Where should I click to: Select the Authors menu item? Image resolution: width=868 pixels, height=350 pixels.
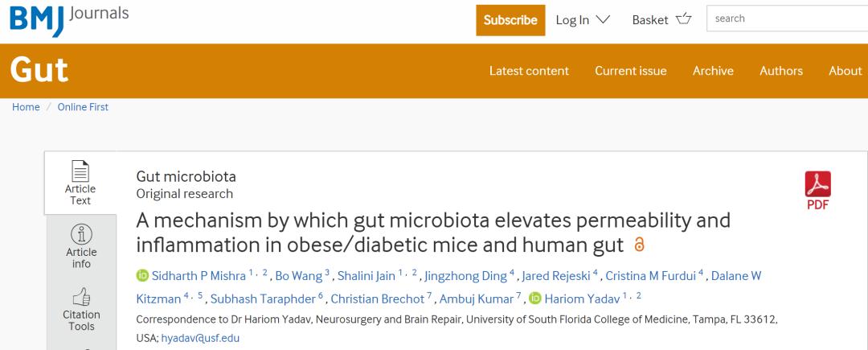tap(781, 71)
